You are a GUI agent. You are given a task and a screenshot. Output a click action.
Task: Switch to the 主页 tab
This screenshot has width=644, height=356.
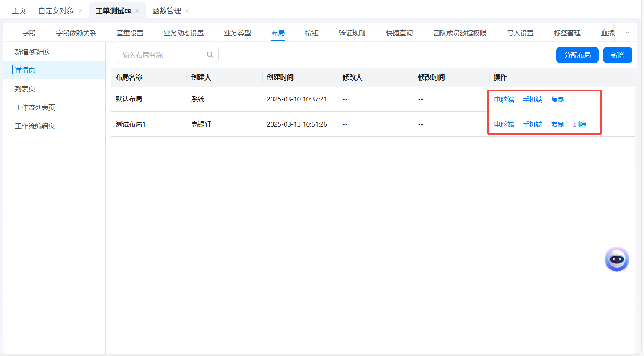tap(19, 11)
